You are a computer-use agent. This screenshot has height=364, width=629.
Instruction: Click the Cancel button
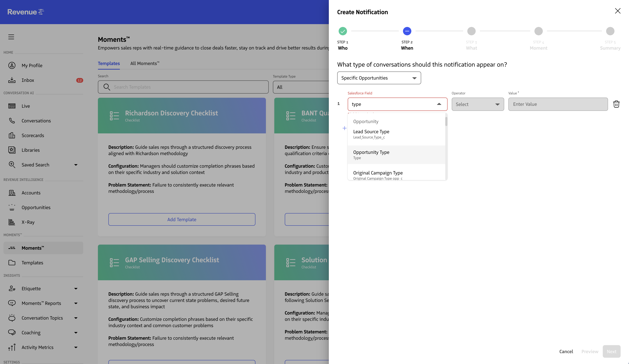(x=566, y=351)
